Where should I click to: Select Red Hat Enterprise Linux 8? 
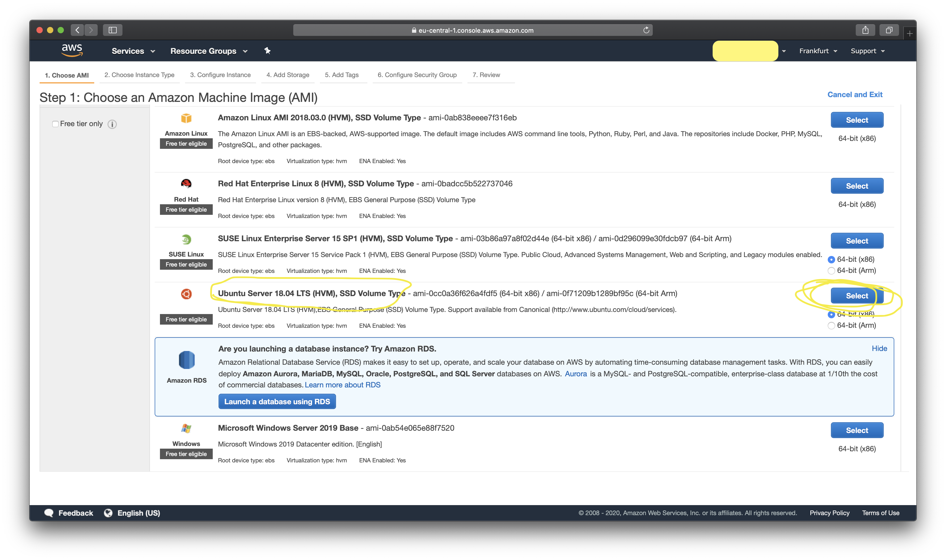pyautogui.click(x=857, y=186)
